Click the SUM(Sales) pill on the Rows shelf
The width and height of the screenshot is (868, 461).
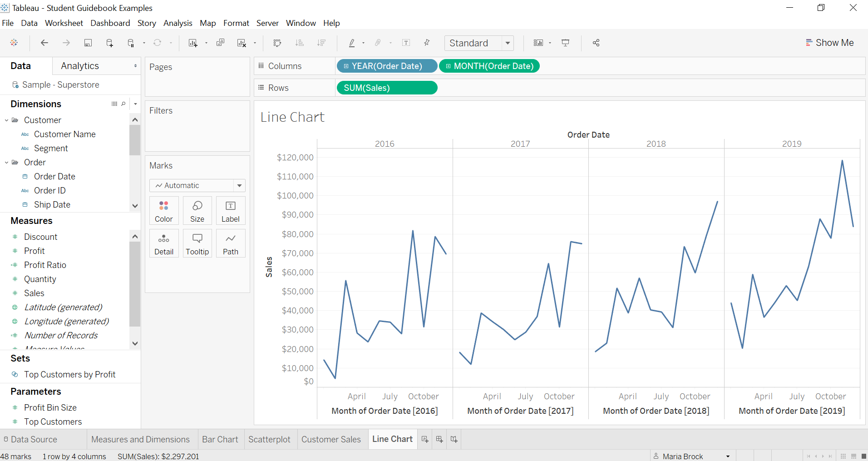click(x=387, y=88)
